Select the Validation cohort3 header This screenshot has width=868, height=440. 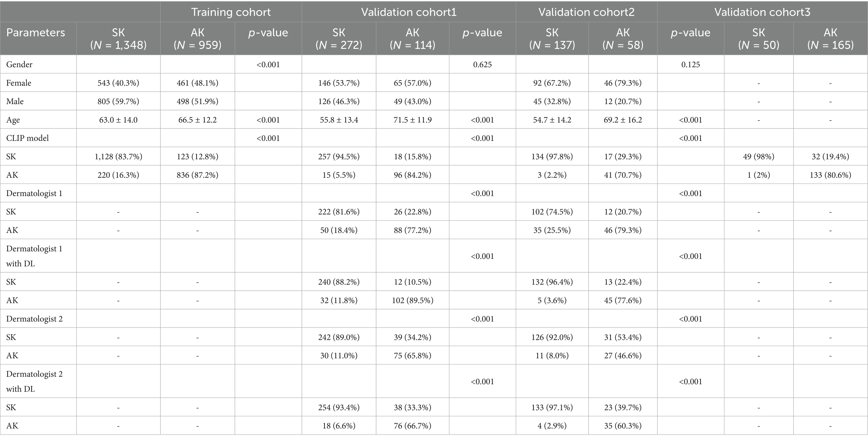(x=762, y=12)
